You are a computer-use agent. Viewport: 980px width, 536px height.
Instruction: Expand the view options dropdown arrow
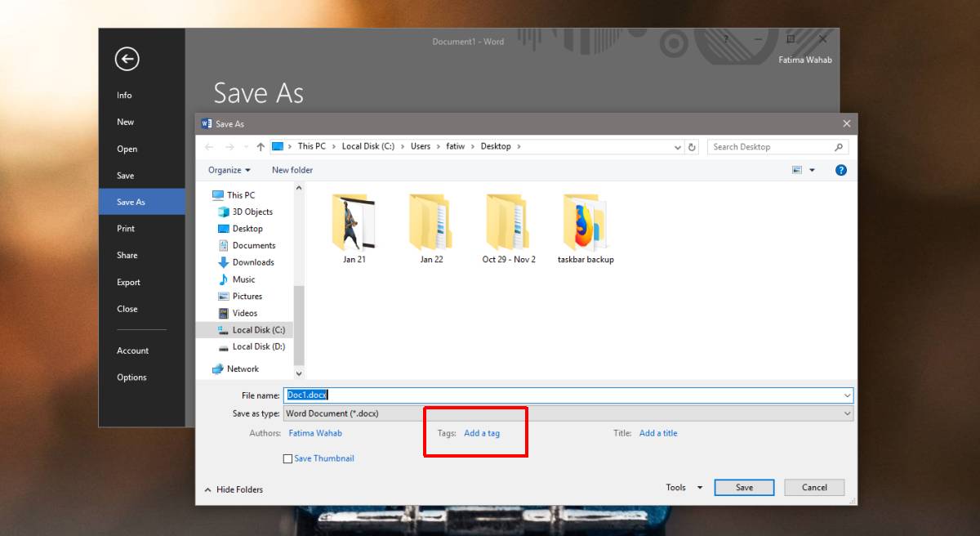coord(812,170)
